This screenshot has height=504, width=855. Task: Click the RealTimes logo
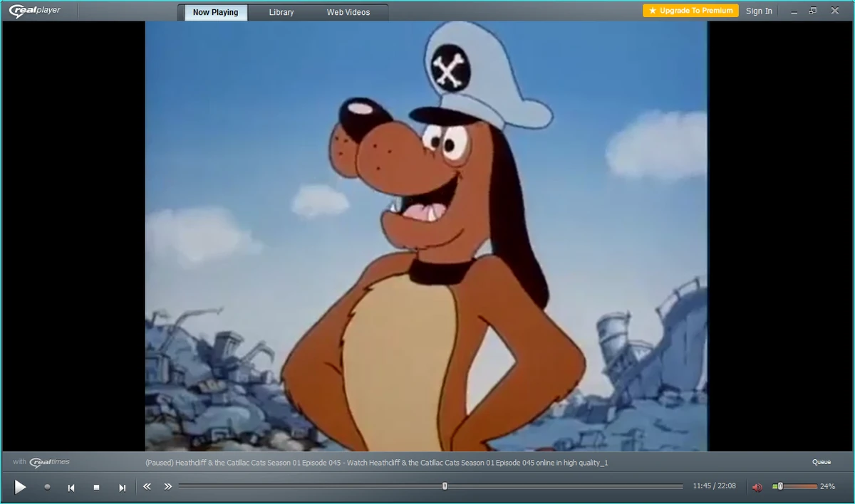pyautogui.click(x=48, y=461)
